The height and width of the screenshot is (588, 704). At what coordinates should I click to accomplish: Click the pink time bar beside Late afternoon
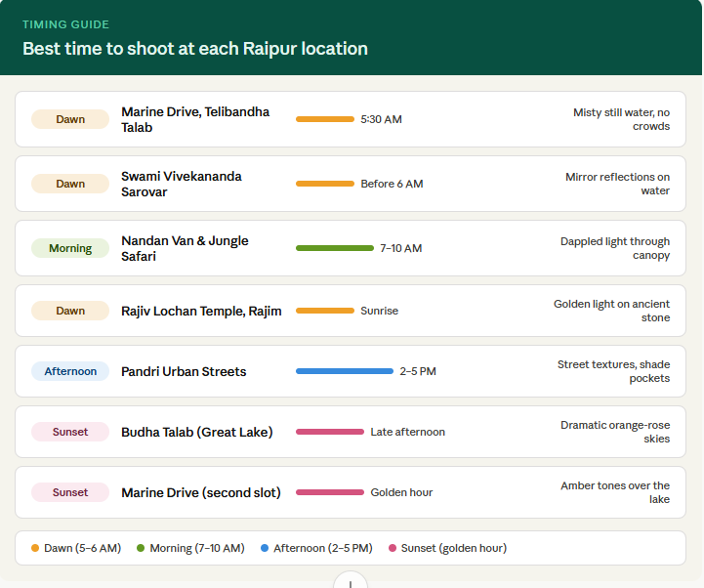click(330, 432)
